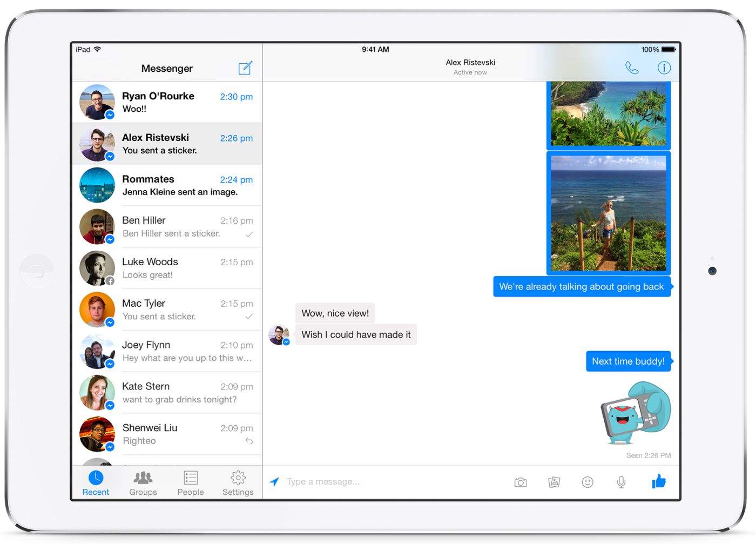The height and width of the screenshot is (544, 756).
Task: View the battery level indicator in the status bar
Action: pos(667,49)
